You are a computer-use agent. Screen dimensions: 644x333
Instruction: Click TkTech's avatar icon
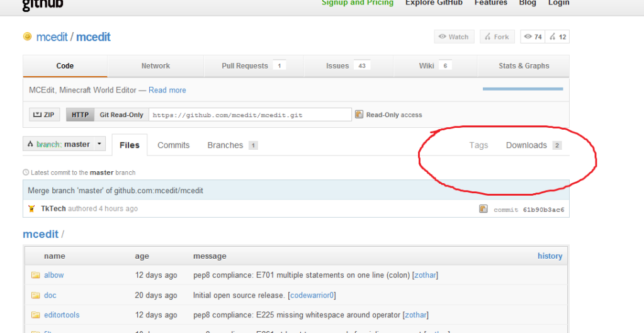coord(31,208)
